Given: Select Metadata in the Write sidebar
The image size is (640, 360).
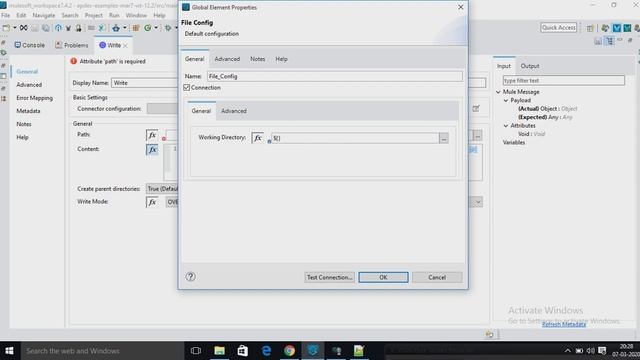Looking at the screenshot, I should pos(28,111).
